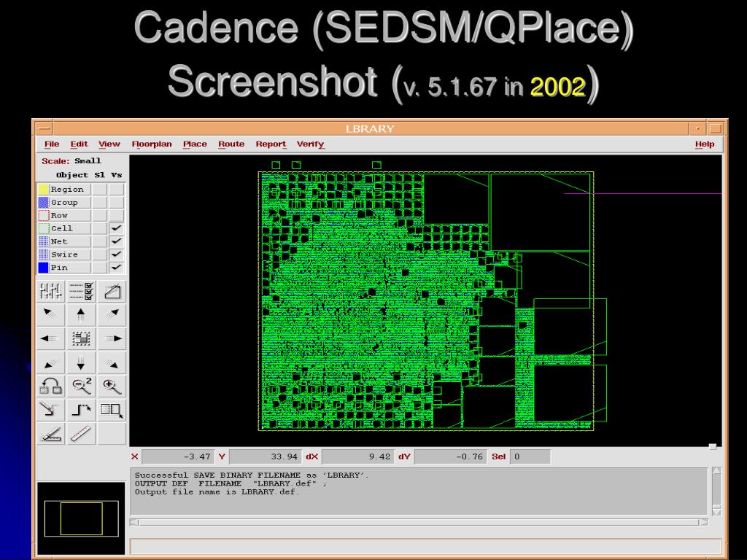Toggle Pin visibility checkbox in Vs column

pyautogui.click(x=116, y=267)
